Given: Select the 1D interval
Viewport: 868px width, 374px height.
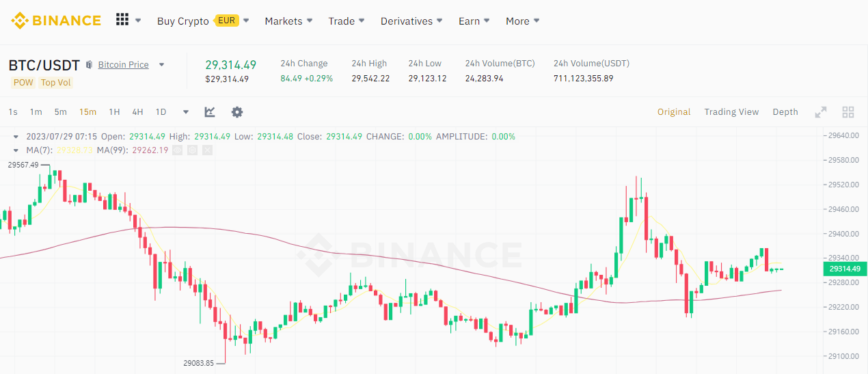Looking at the screenshot, I should [x=161, y=112].
